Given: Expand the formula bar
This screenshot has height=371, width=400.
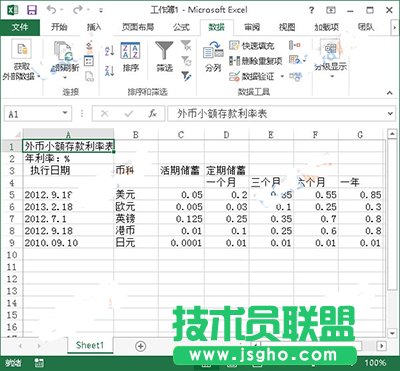Looking at the screenshot, I should click(x=390, y=114).
